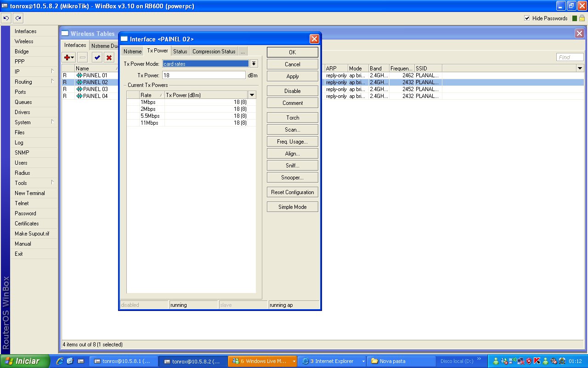Screen dimensions: 588x368
Task: Switch to the Status tab
Action: [x=180, y=52]
